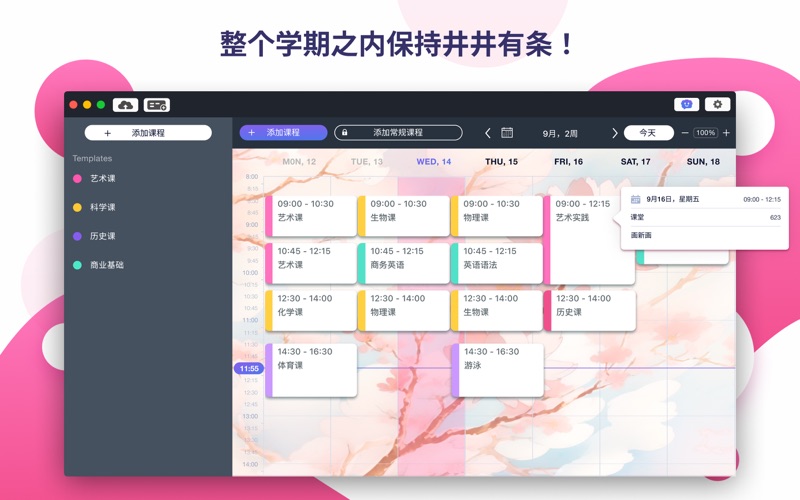
Task: Click the yellow dot beside 科学课
Action: (78, 207)
